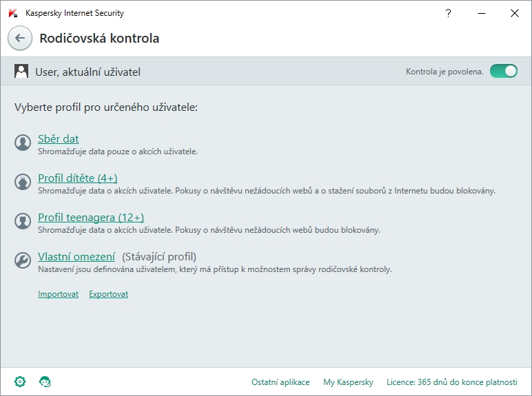Viewport: 532px width, 396px height.
Task: Click the 'Rodičovská kontrola' heading
Action: (x=99, y=39)
